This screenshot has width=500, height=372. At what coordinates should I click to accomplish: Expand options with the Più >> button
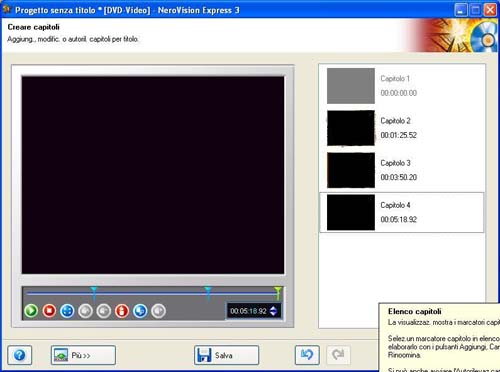click(x=83, y=355)
